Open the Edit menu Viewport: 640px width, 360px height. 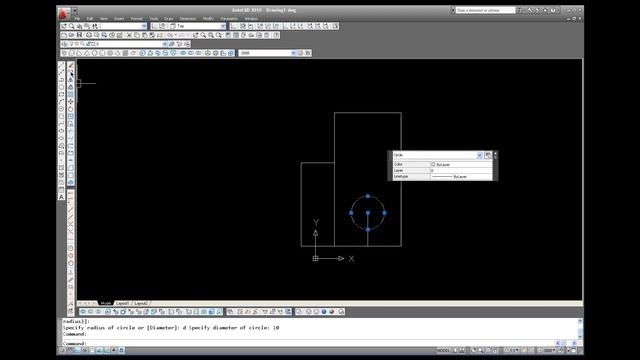90,18
